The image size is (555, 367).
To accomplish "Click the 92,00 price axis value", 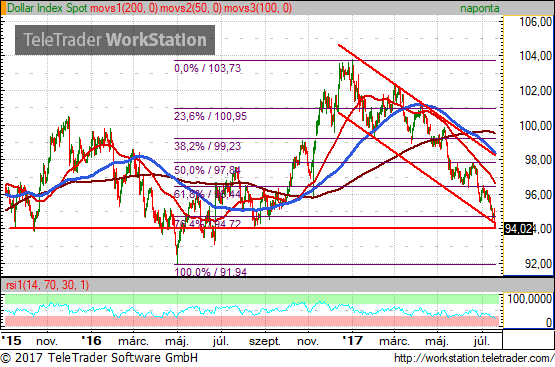I will [538, 264].
